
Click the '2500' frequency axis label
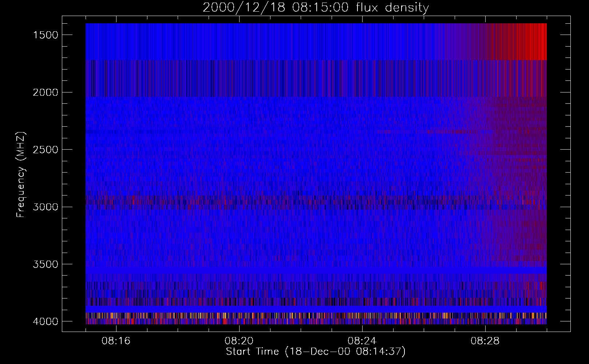(x=46, y=150)
